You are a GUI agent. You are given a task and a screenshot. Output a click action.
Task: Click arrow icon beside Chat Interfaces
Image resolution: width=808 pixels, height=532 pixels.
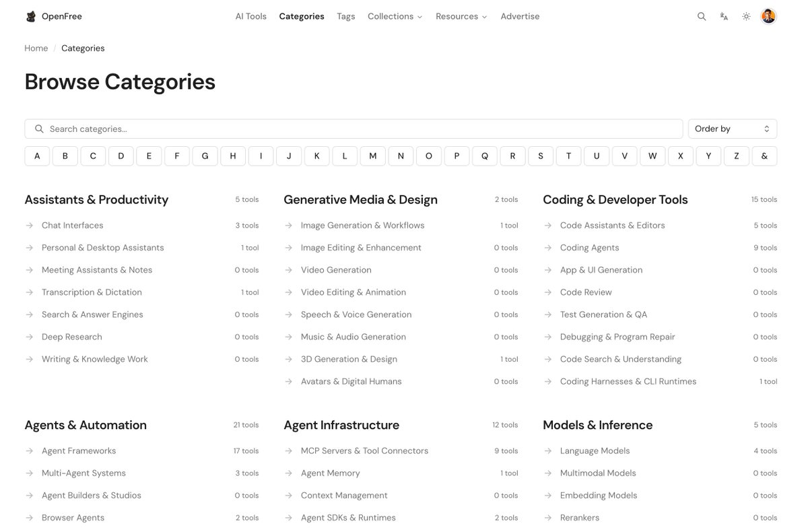(x=30, y=226)
